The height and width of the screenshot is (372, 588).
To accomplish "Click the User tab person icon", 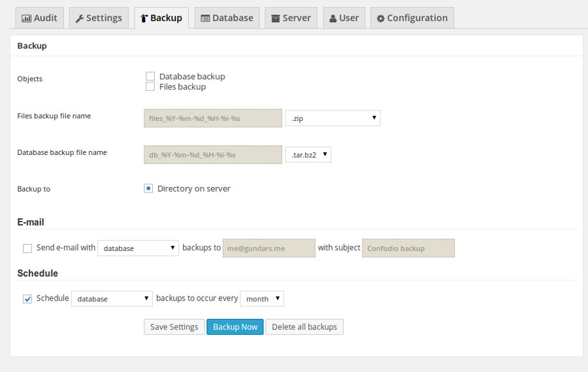I will [333, 18].
